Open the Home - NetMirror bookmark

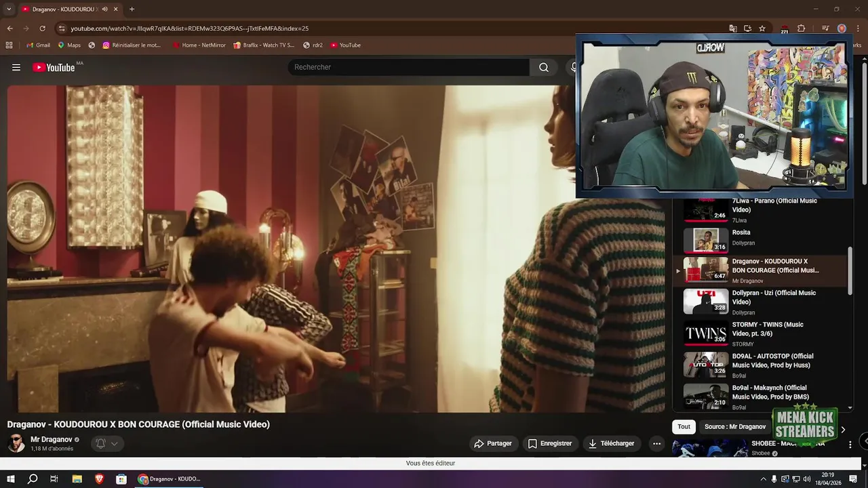199,45
